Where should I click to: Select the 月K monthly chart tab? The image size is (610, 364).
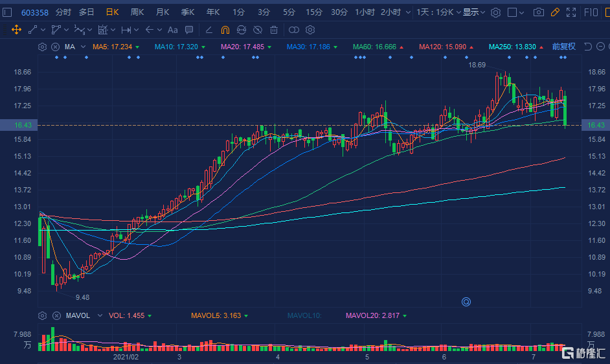pyautogui.click(x=163, y=12)
